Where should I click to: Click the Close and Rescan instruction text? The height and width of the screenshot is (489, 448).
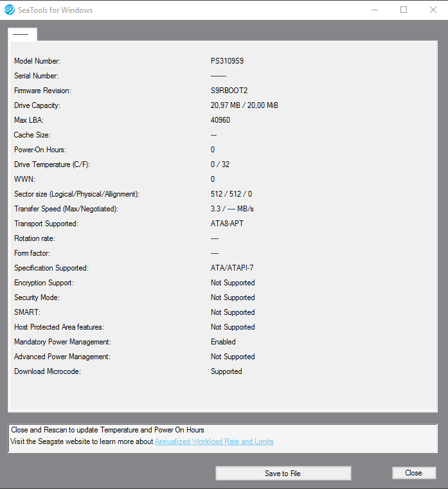tap(107, 430)
